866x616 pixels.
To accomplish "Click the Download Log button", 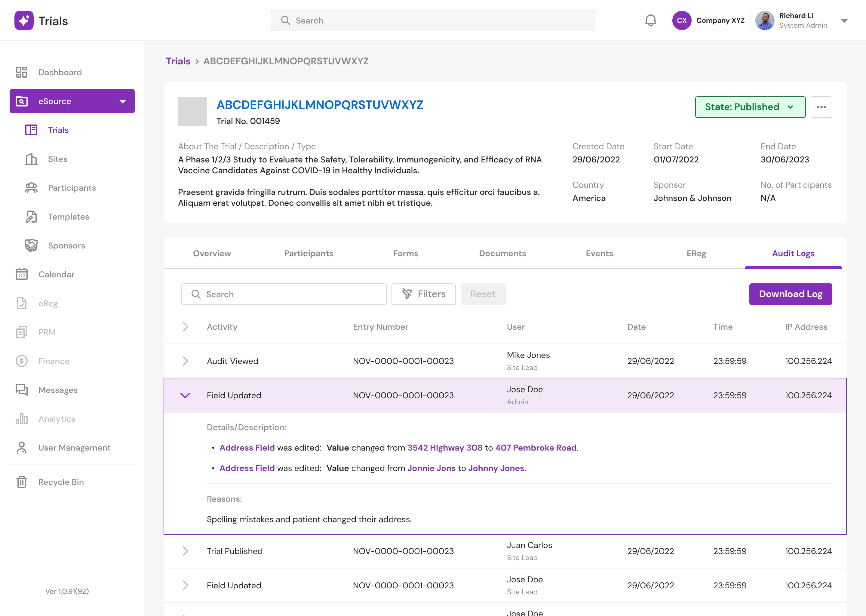I will point(790,294).
